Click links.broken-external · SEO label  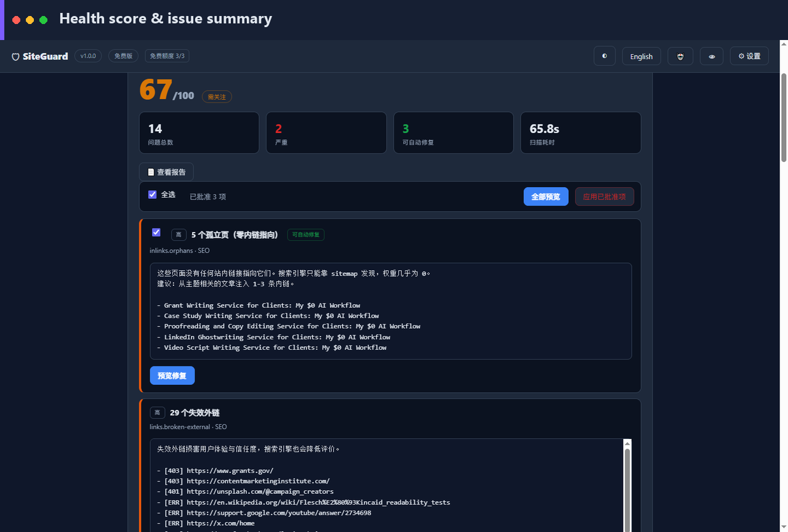[188, 427]
